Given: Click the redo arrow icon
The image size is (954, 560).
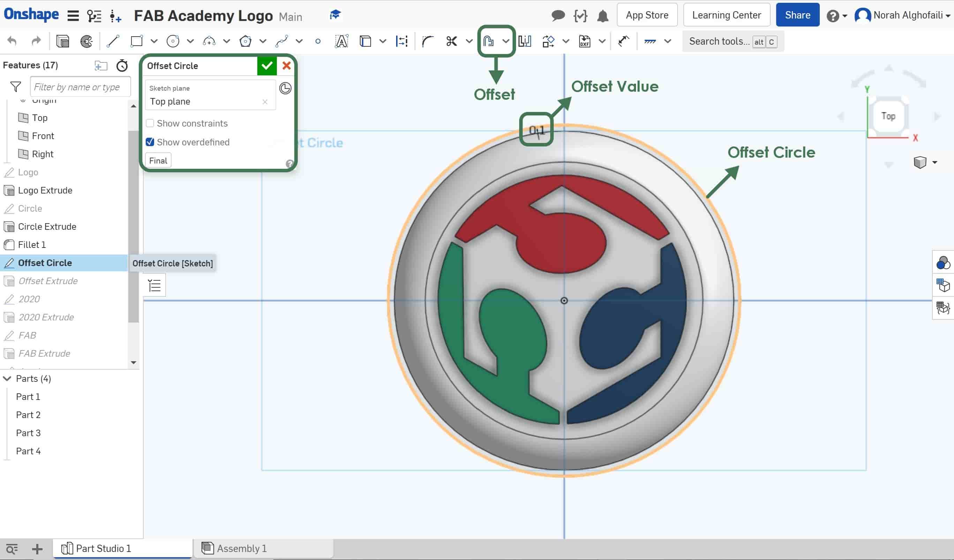Looking at the screenshot, I should tap(36, 41).
